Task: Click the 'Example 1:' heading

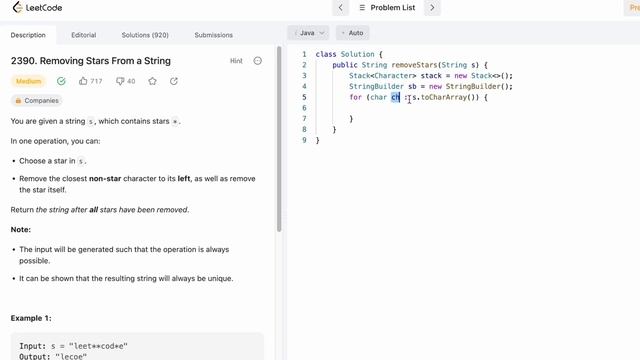Action: (31, 318)
